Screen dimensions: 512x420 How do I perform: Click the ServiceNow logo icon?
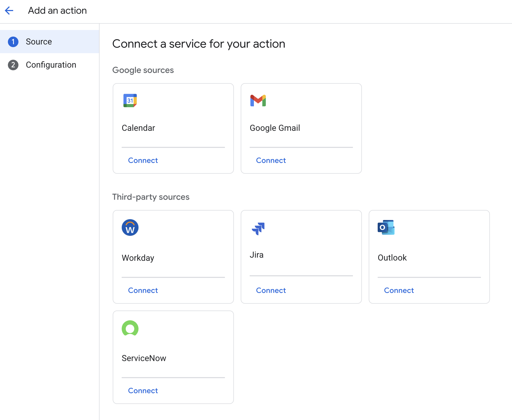130,328
